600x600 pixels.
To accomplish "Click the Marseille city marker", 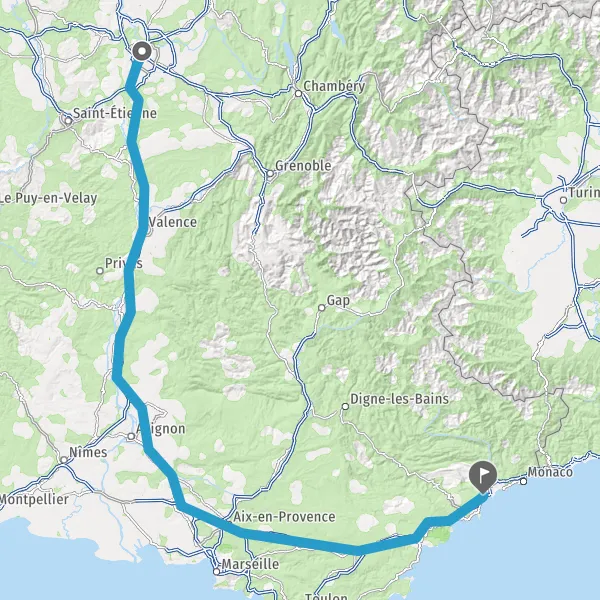I will (217, 572).
